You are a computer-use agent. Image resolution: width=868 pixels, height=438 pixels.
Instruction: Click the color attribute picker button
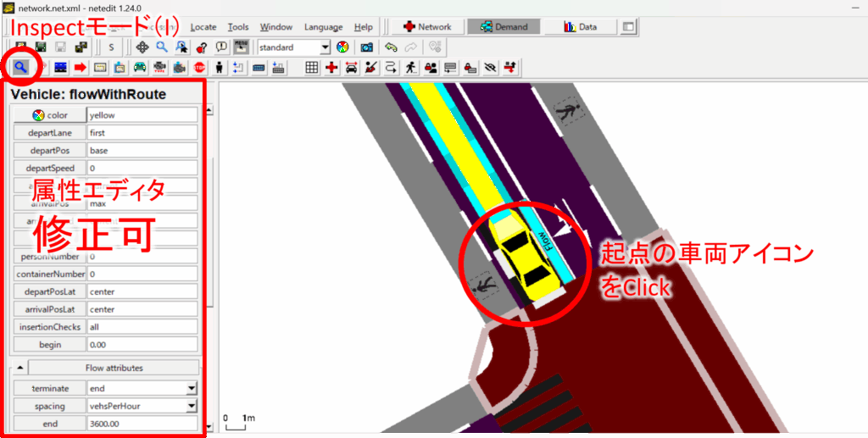pyautogui.click(x=49, y=115)
